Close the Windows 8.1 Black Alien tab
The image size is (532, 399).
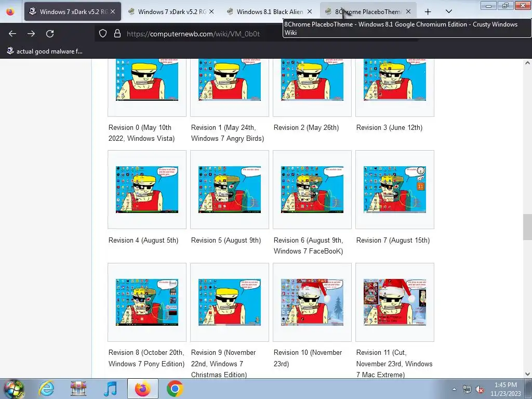tap(310, 11)
